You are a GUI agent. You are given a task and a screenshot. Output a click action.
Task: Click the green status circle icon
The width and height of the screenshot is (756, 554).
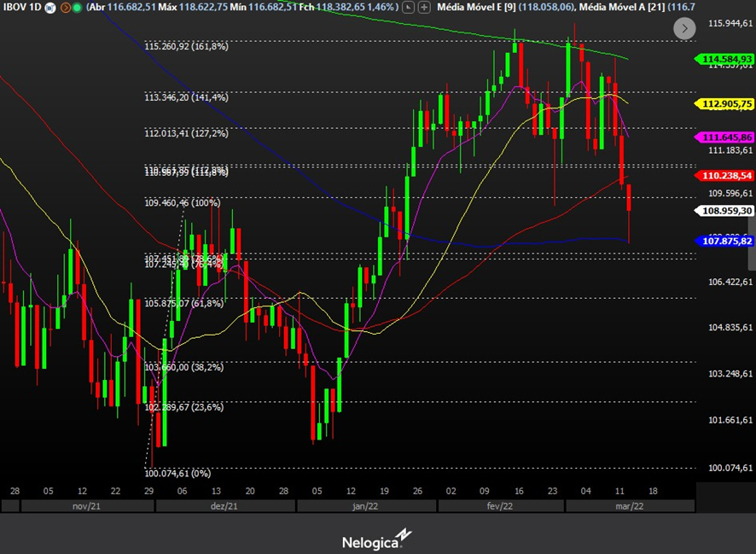[x=77, y=8]
